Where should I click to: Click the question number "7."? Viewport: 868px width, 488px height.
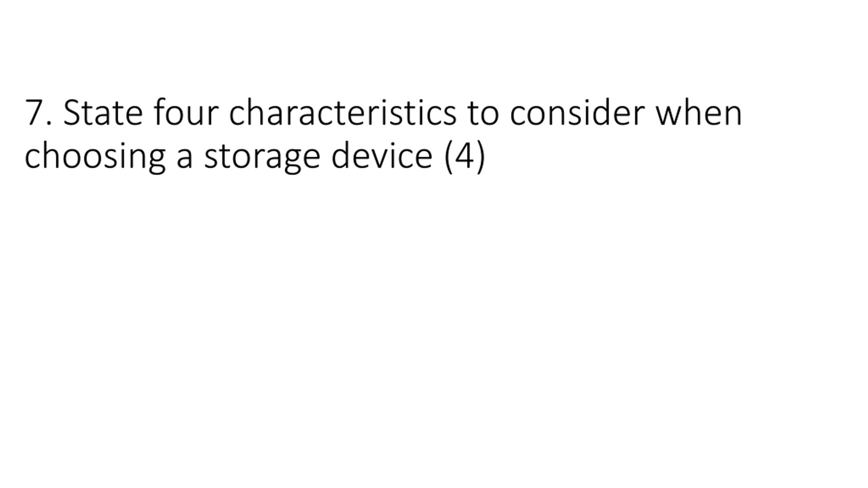38,113
